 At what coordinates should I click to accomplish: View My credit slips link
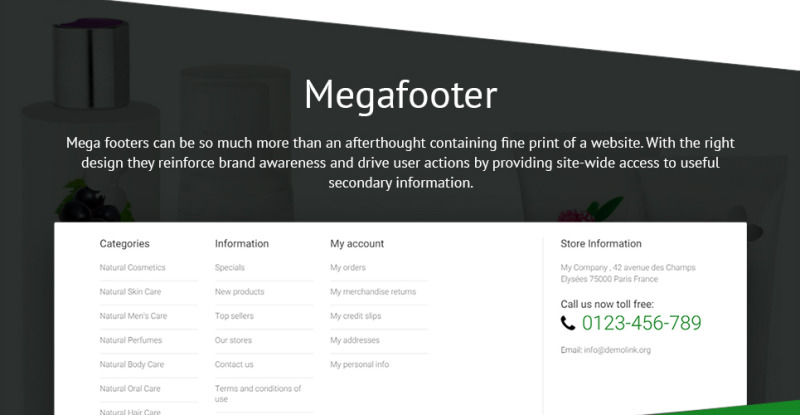click(x=356, y=316)
